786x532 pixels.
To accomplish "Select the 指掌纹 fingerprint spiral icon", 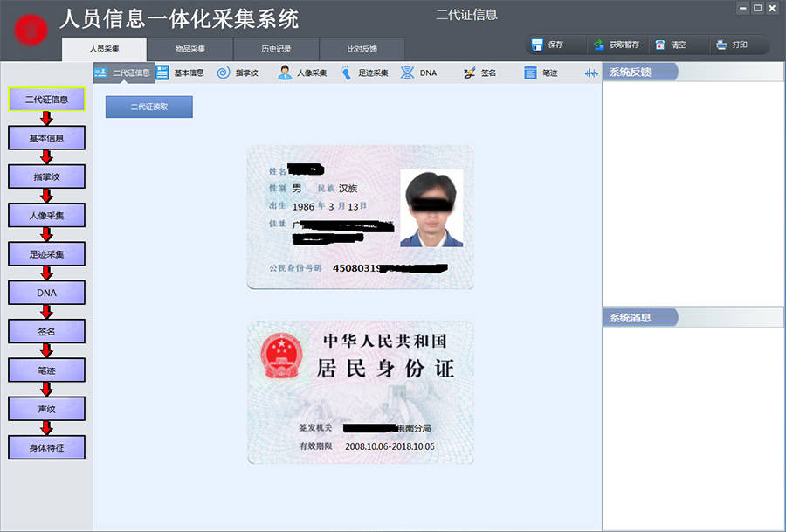I will 224,73.
